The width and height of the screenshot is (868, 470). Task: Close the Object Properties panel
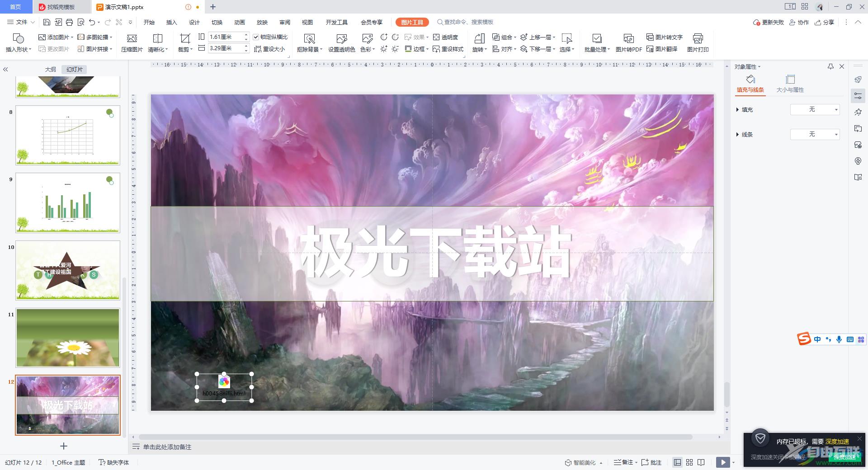tap(842, 66)
